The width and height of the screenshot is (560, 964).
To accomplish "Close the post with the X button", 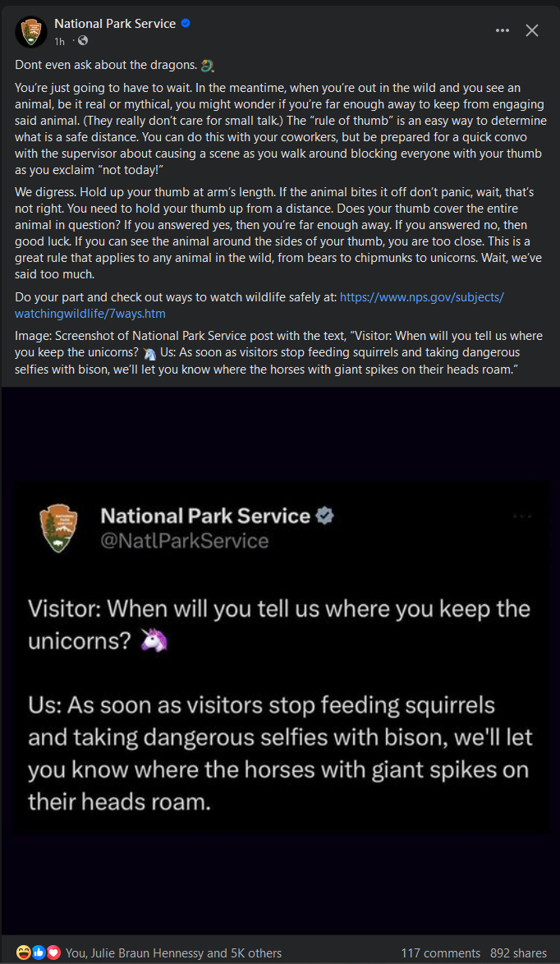I will click(532, 30).
